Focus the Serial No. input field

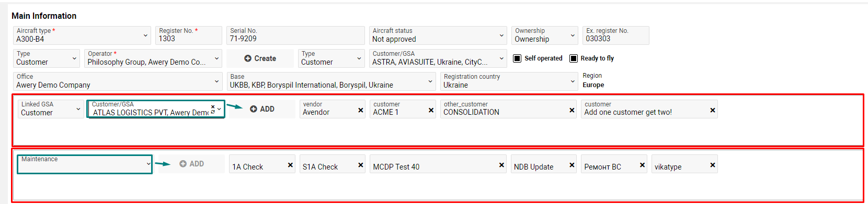tap(295, 35)
